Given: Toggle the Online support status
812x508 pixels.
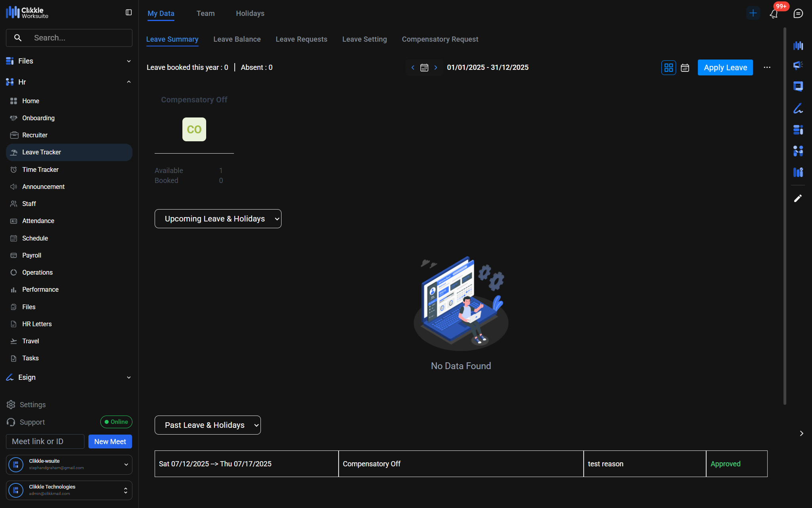Looking at the screenshot, I should (x=116, y=422).
